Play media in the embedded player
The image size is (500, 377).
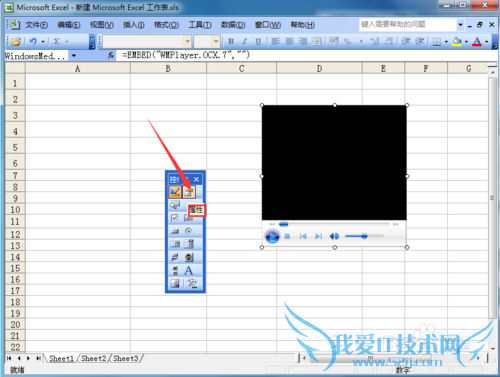[272, 236]
